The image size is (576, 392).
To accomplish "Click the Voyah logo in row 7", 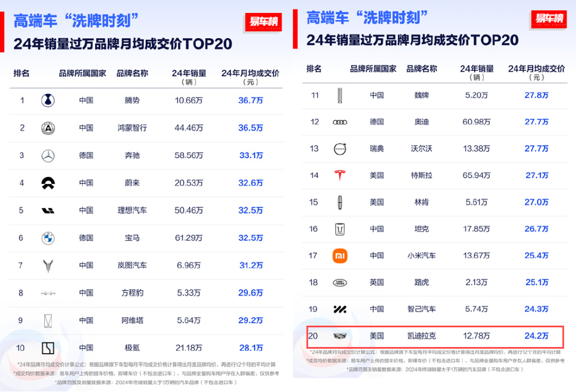I will (48, 265).
